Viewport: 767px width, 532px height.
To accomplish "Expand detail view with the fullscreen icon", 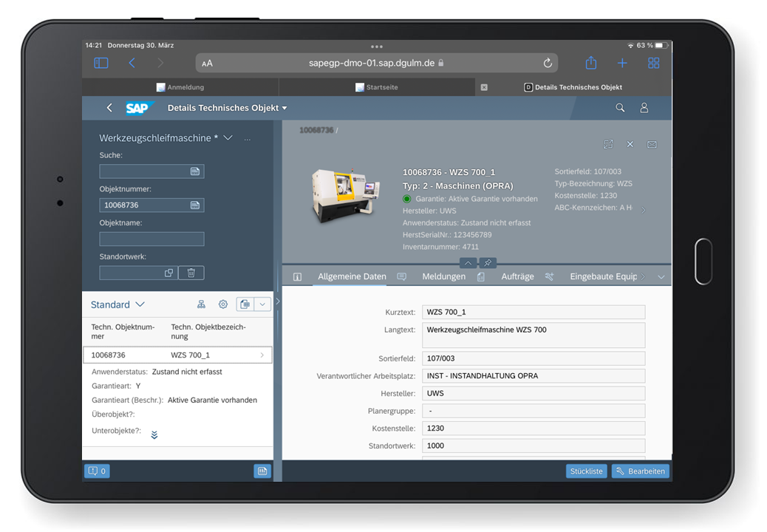I will coord(609,144).
